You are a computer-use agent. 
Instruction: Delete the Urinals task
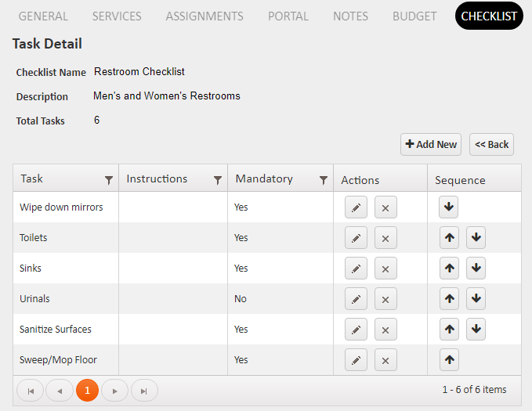(x=385, y=299)
